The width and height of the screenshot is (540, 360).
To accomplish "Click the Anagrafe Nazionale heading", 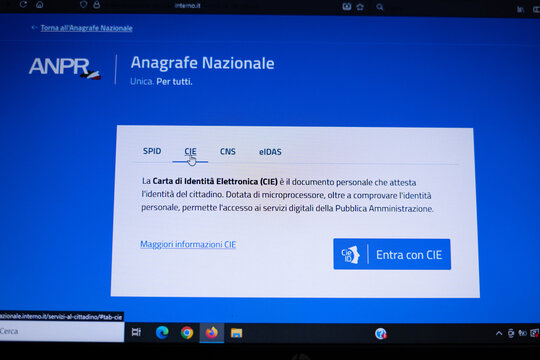I will coord(202,63).
